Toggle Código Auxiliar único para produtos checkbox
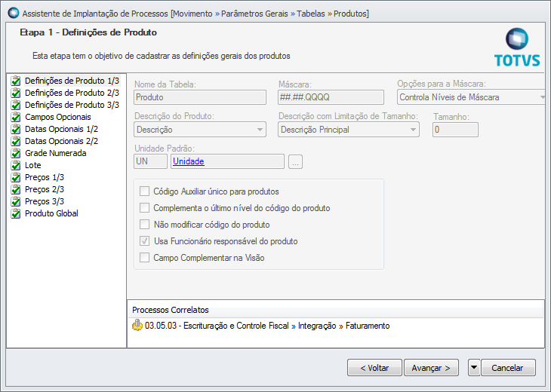Image resolution: width=551 pixels, height=392 pixels. point(144,191)
